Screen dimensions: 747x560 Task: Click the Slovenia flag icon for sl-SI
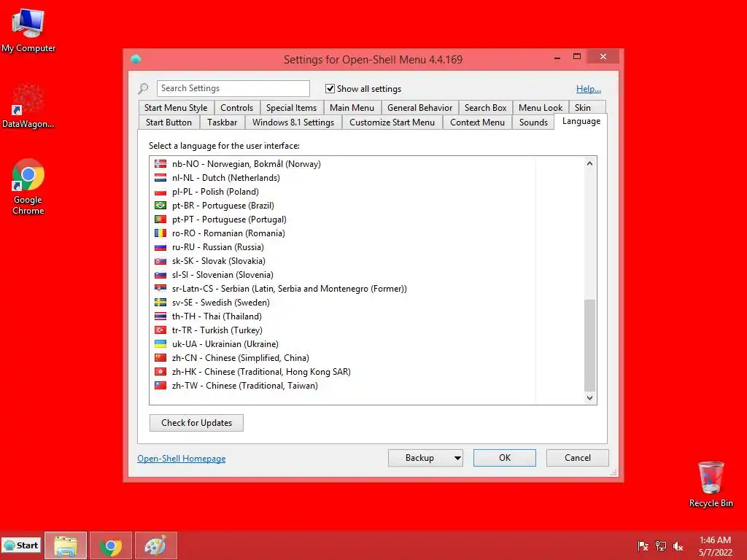(160, 275)
